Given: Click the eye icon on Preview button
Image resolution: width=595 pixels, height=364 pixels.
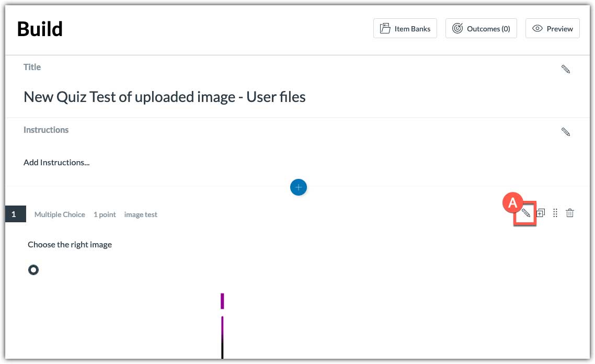Looking at the screenshot, I should 537,28.
